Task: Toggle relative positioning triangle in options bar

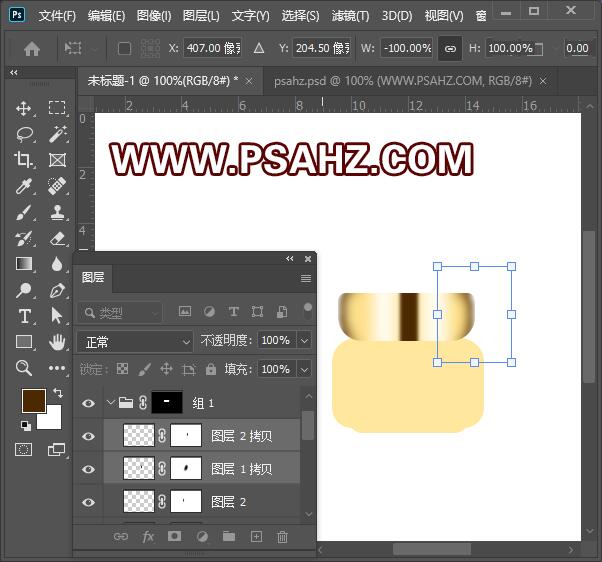Action: [x=259, y=48]
